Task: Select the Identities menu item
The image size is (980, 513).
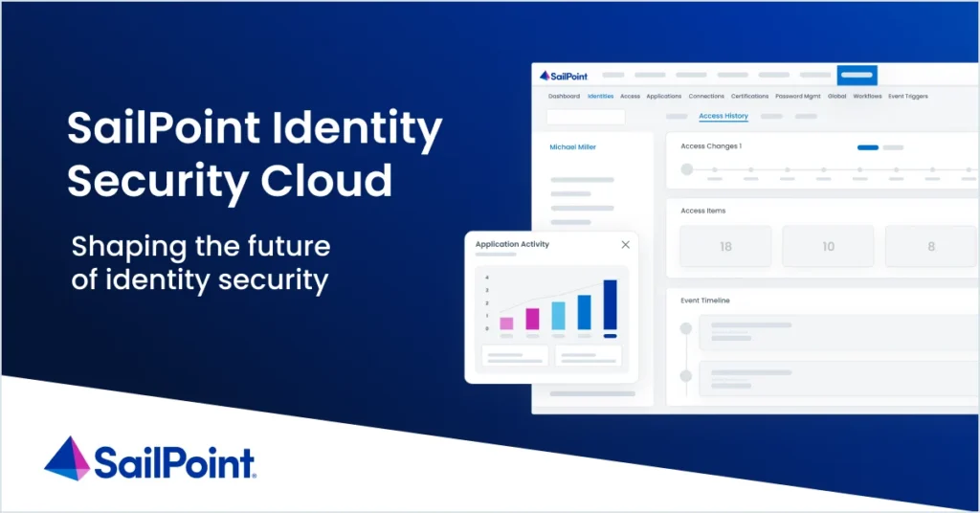Action: pyautogui.click(x=600, y=97)
